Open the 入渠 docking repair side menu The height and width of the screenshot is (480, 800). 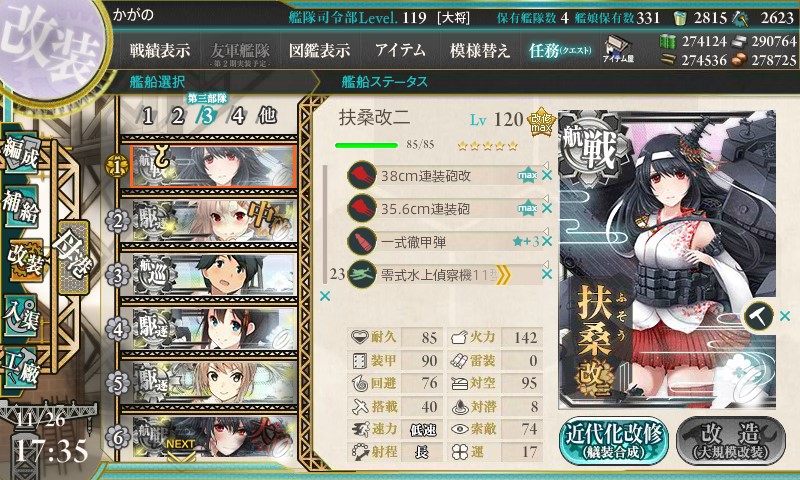pos(21,316)
